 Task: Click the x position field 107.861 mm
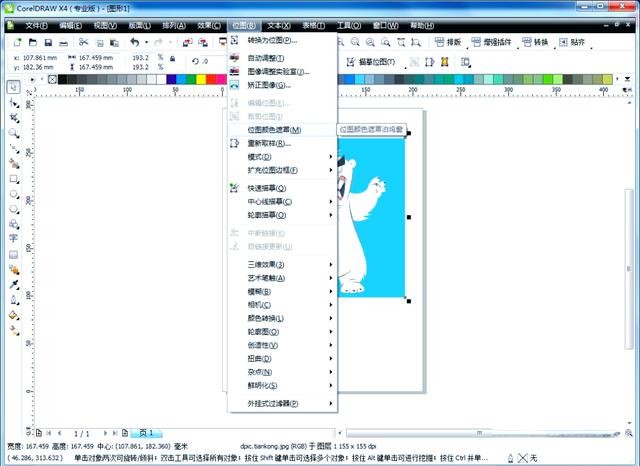click(40, 58)
